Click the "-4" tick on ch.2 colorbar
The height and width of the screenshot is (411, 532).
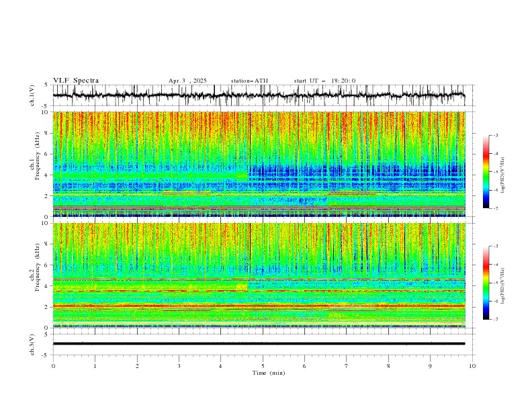click(496, 265)
